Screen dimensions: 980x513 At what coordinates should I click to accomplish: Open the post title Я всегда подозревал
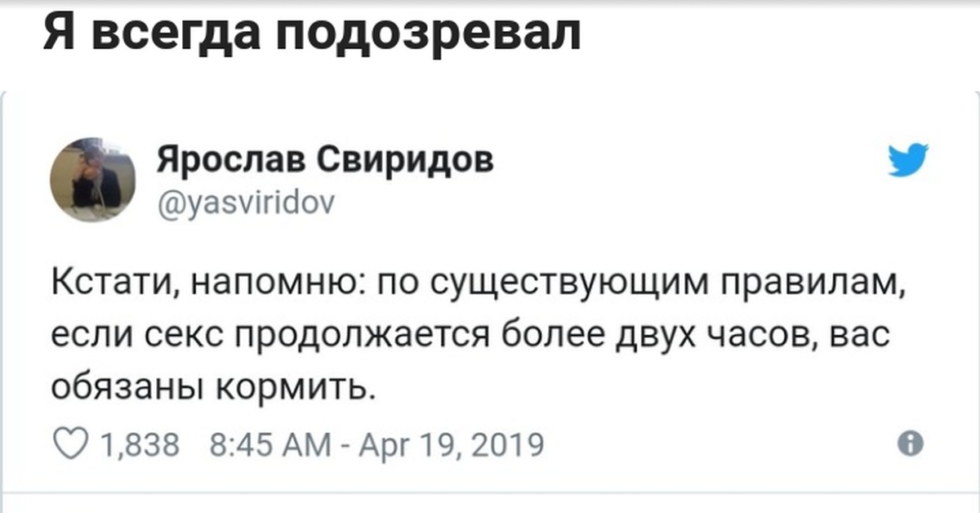(x=311, y=32)
